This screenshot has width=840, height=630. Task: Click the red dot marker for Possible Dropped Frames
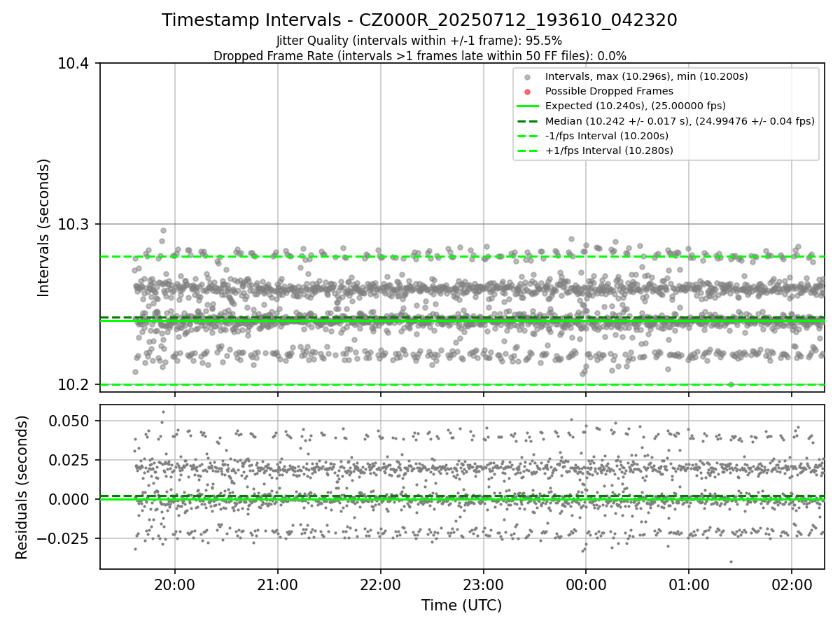528,92
